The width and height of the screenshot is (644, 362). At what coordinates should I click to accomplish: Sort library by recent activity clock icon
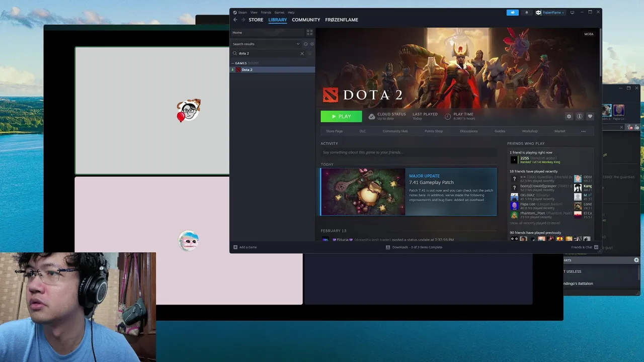(x=305, y=44)
